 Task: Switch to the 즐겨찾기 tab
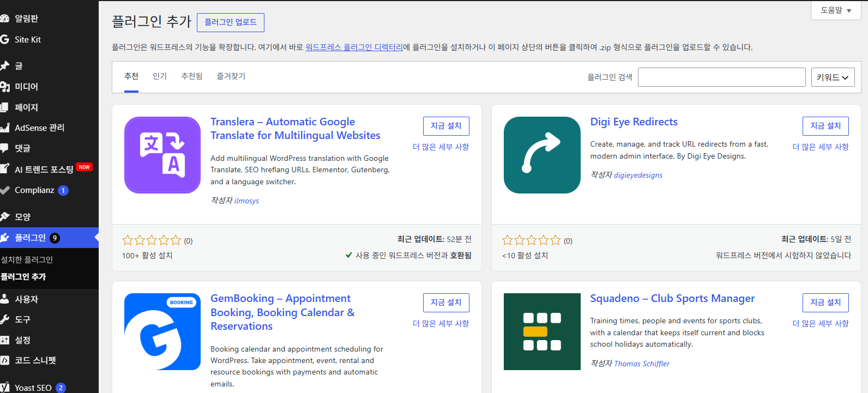click(231, 76)
